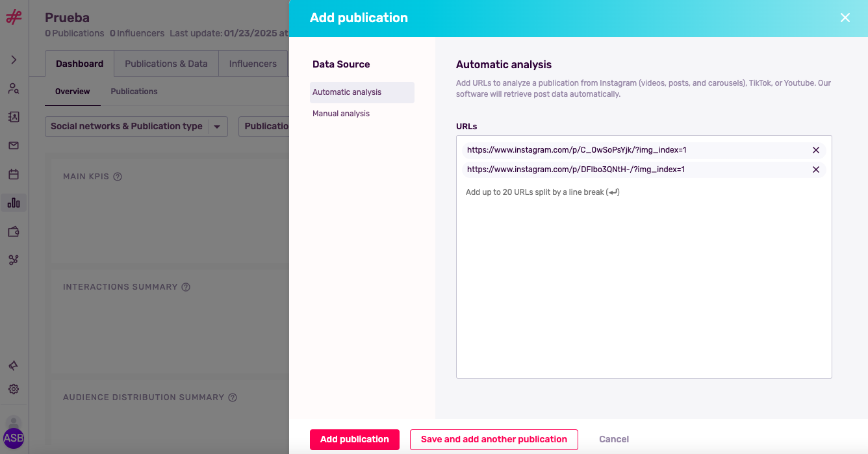Image resolution: width=868 pixels, height=454 pixels.
Task: Click the Automatic analysis section heading
Action: click(504, 64)
